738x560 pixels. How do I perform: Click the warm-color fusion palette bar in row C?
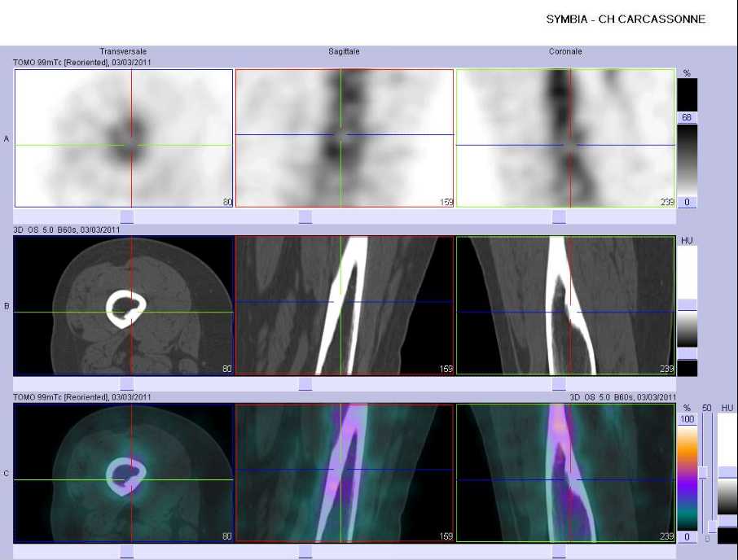tap(687, 478)
